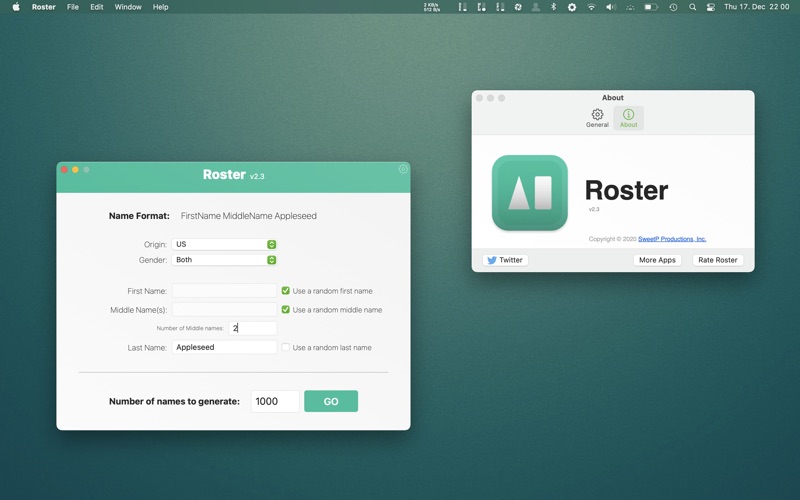Open the Roster application menu
The image size is (800, 500).
[x=43, y=7]
